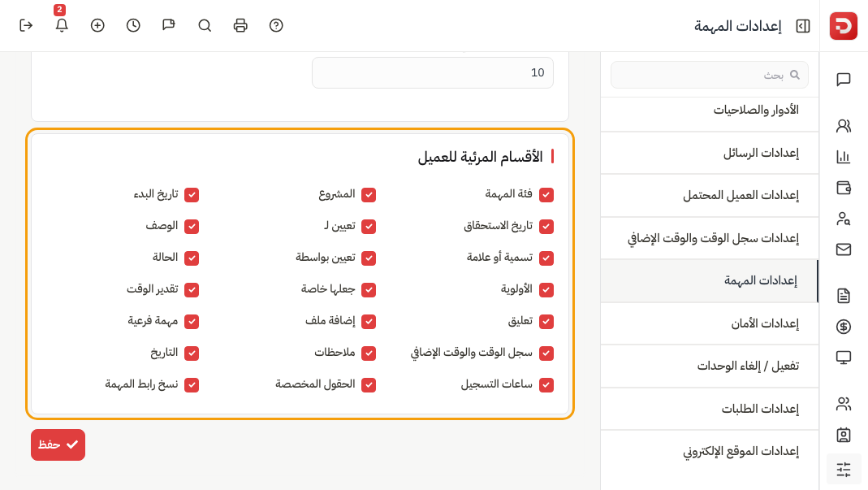The width and height of the screenshot is (868, 490).
Task: Toggle the تسمية أو علامة checkbox
Action: tap(546, 258)
